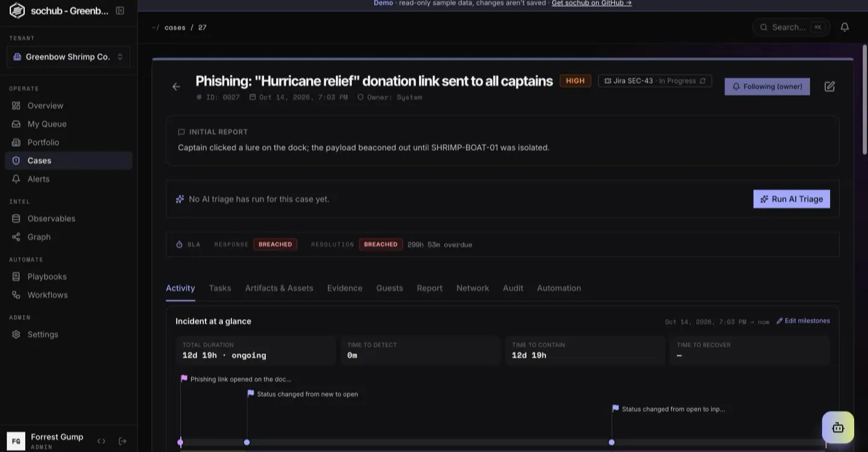This screenshot has height=452, width=868.
Task: Open Playbooks in sidebar
Action: (69, 277)
